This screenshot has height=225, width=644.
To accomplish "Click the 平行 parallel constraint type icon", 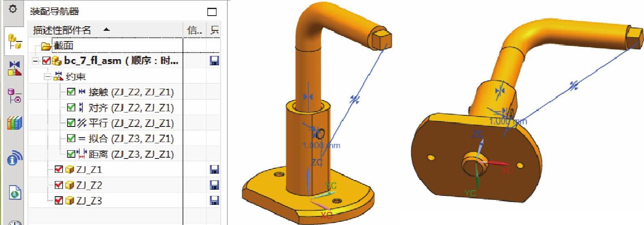I will [81, 123].
